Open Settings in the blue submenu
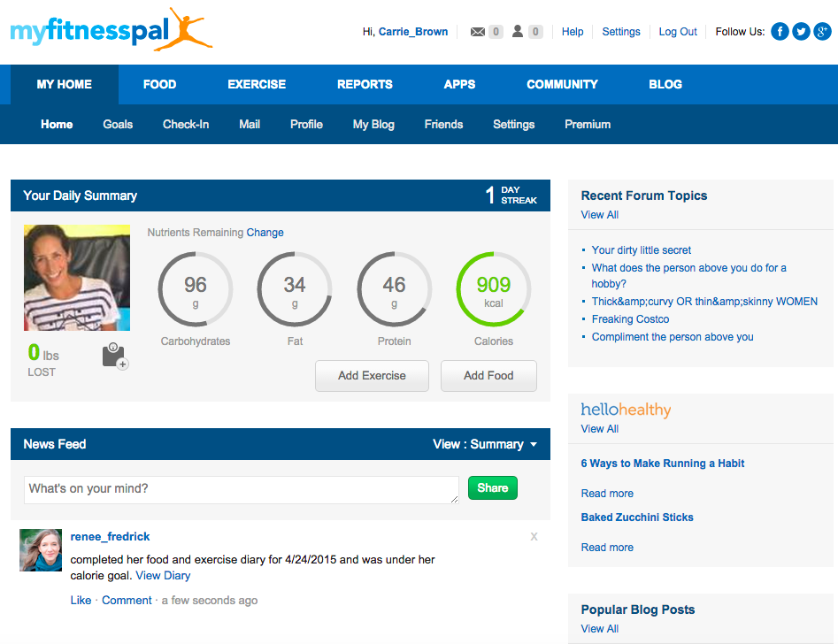838x644 pixels. (x=513, y=125)
